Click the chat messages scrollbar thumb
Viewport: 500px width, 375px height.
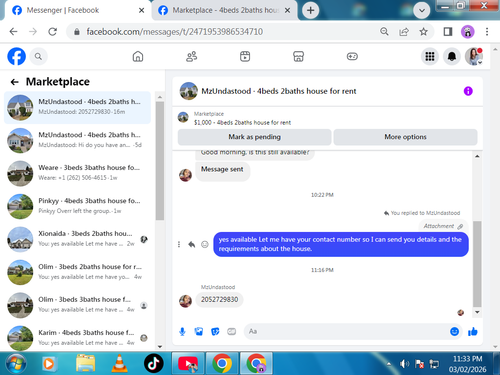click(477, 263)
